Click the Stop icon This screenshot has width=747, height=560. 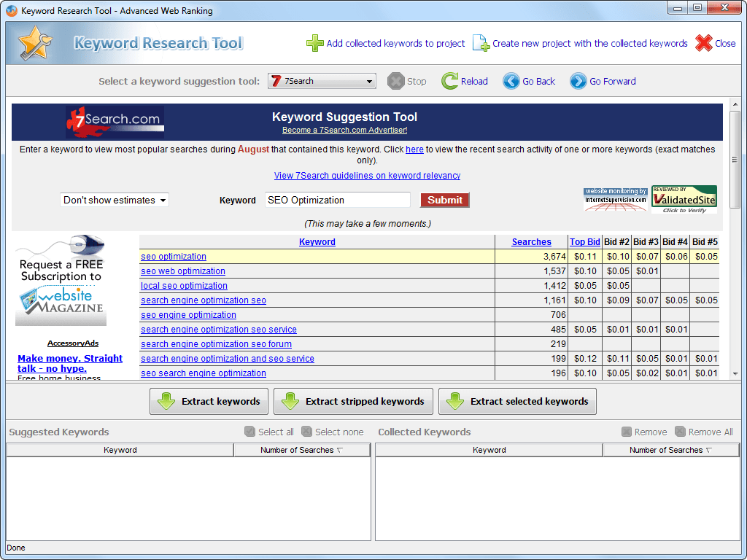(x=395, y=81)
